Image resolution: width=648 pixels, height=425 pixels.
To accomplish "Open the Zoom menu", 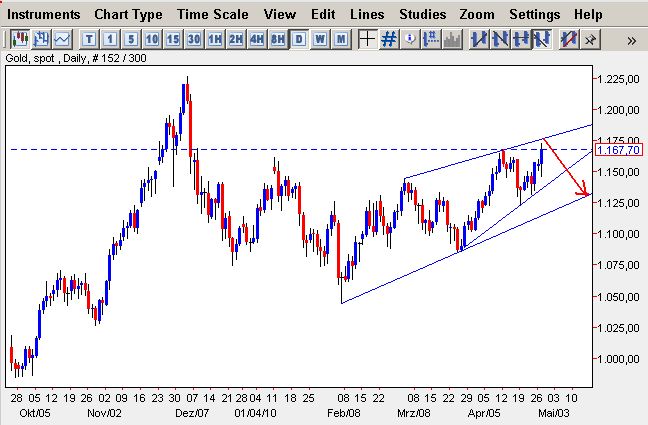I will tap(477, 14).
